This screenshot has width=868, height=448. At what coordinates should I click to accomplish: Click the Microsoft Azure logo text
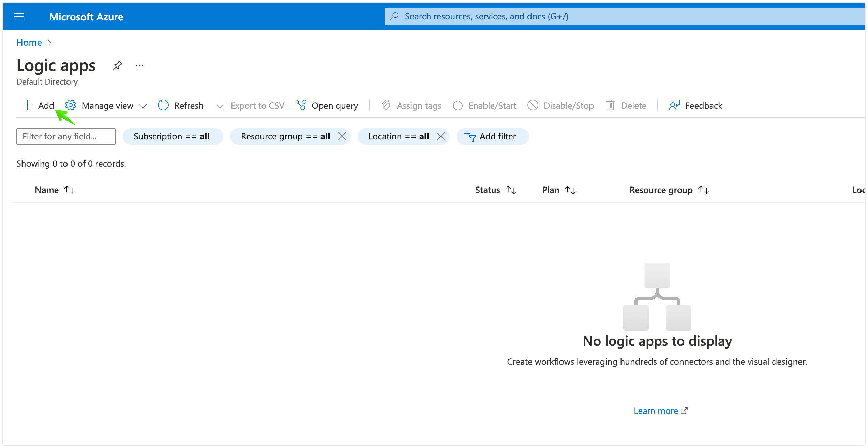click(86, 17)
